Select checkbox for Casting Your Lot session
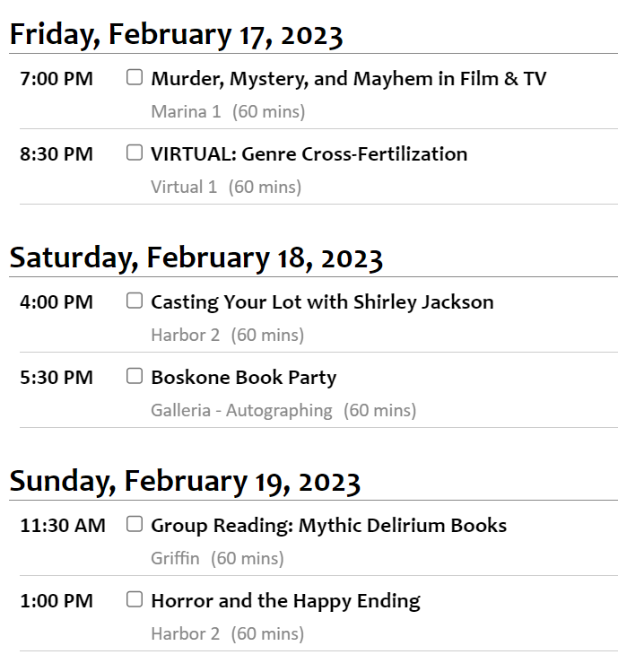This screenshot has width=618, height=672. click(x=135, y=301)
